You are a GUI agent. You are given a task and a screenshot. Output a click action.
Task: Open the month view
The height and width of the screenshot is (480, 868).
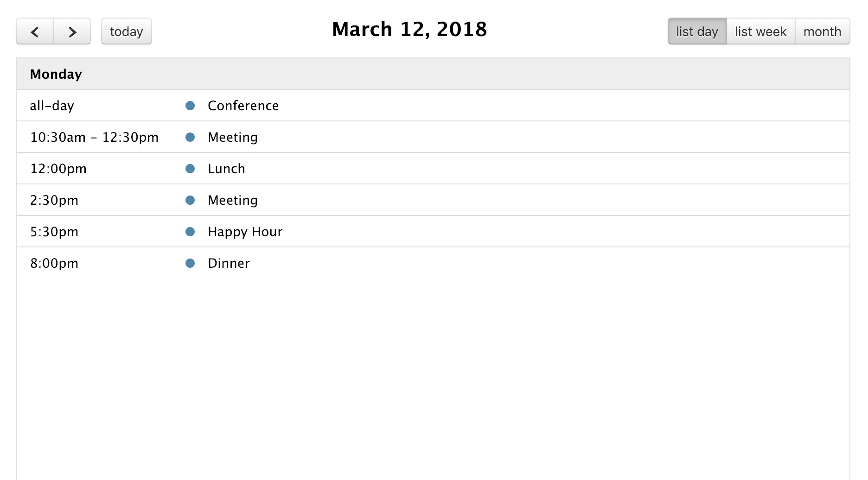[823, 32]
